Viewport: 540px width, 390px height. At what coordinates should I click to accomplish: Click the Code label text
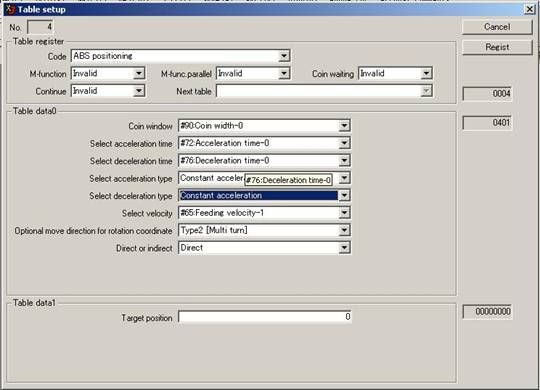click(57, 57)
